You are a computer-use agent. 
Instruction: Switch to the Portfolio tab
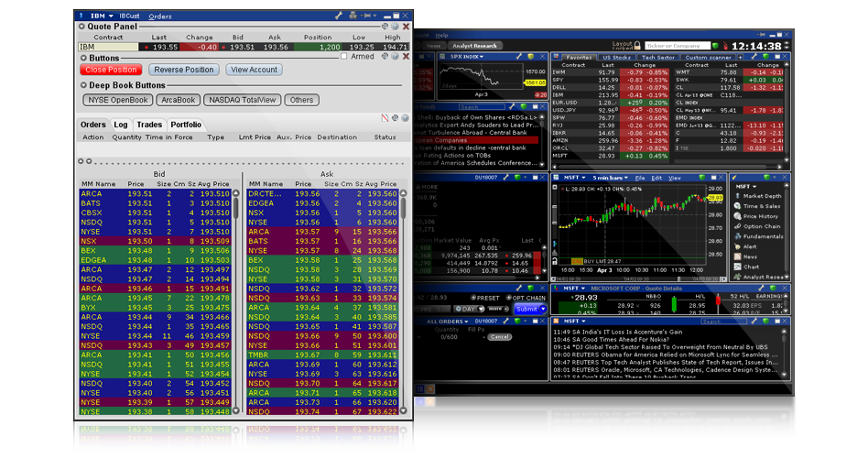pyautogui.click(x=186, y=125)
